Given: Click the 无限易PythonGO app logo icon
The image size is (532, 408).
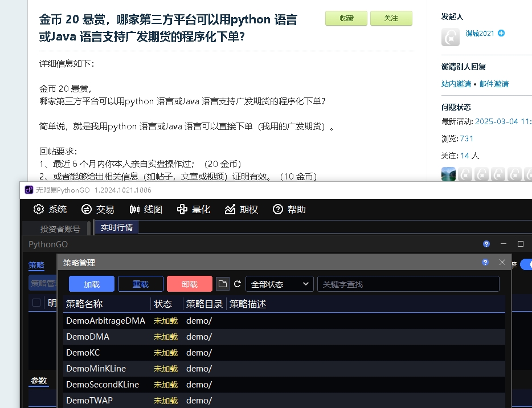Looking at the screenshot, I should point(28,190).
